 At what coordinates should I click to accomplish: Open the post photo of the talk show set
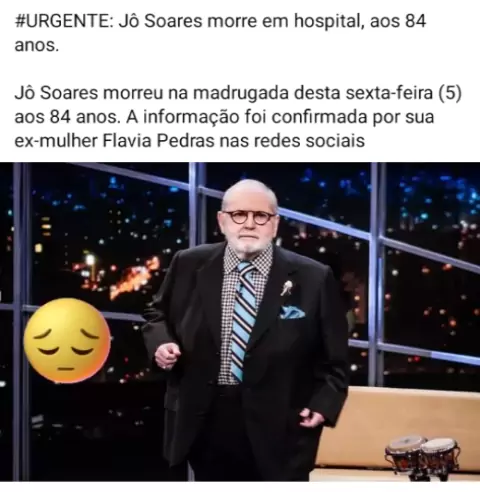tap(240, 322)
